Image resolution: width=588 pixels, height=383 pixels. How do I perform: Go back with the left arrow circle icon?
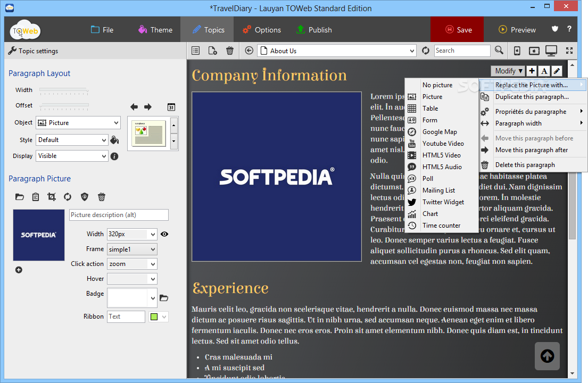tap(249, 51)
